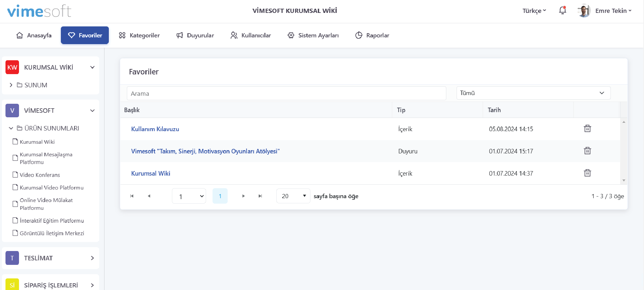Click the 01.07.2024 15:17 date cell
The width and height of the screenshot is (644, 290).
pyautogui.click(x=511, y=151)
